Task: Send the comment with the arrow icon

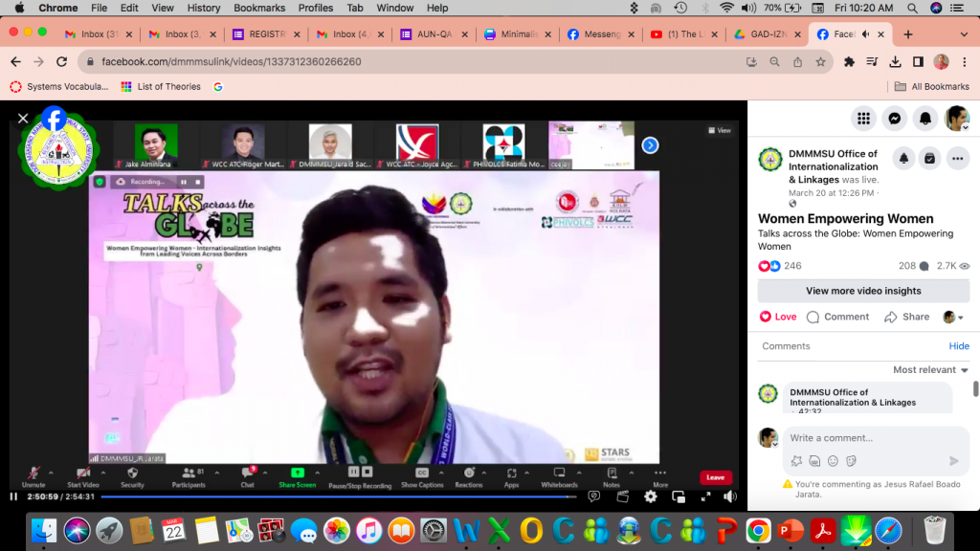Action: tap(954, 461)
